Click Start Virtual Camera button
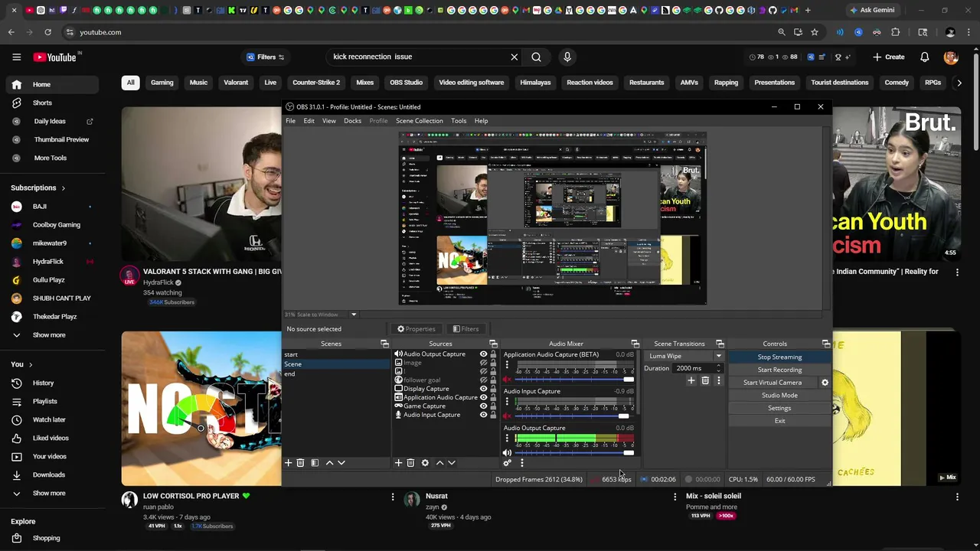Viewport: 980px width, 551px height. [773, 383]
